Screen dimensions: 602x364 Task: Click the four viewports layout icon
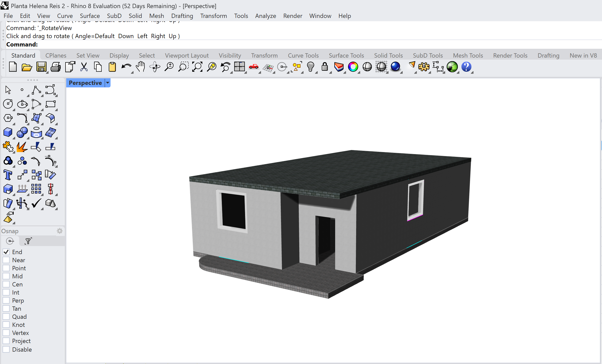pos(239,67)
